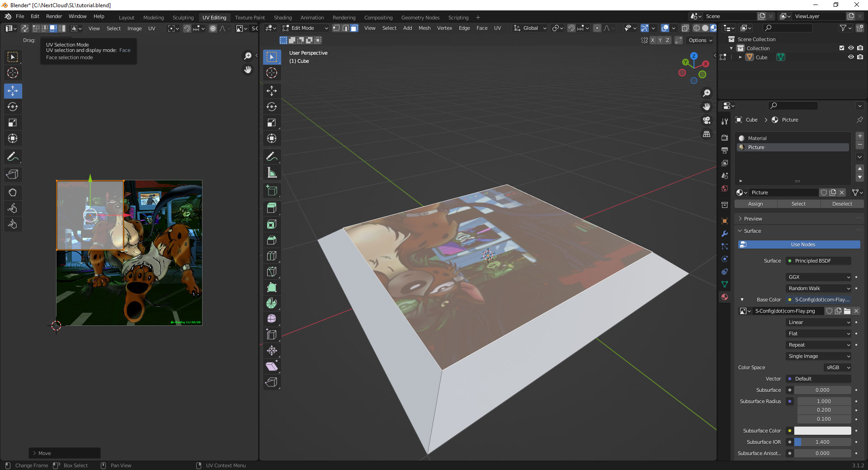Image resolution: width=868 pixels, height=470 pixels.
Task: Toggle fake user shield for Picture material
Action: 824,193
